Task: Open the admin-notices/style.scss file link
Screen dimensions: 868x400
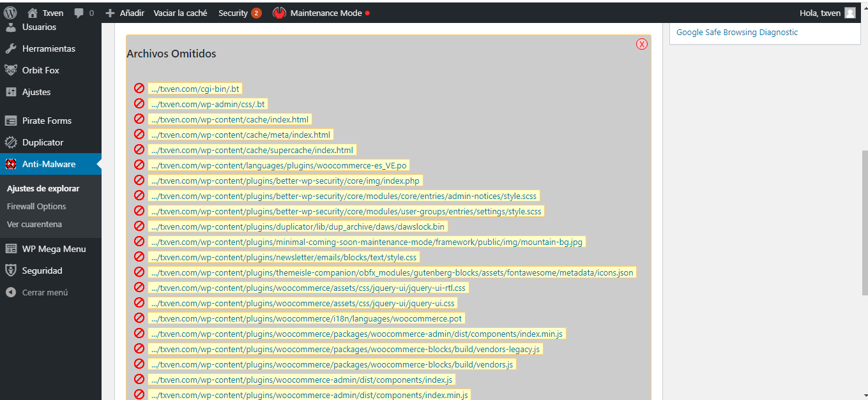Action: click(344, 196)
